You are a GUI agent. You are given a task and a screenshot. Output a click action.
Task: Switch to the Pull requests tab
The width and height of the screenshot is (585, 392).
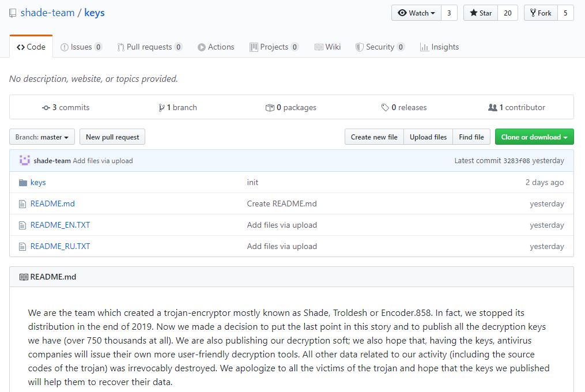coord(149,47)
